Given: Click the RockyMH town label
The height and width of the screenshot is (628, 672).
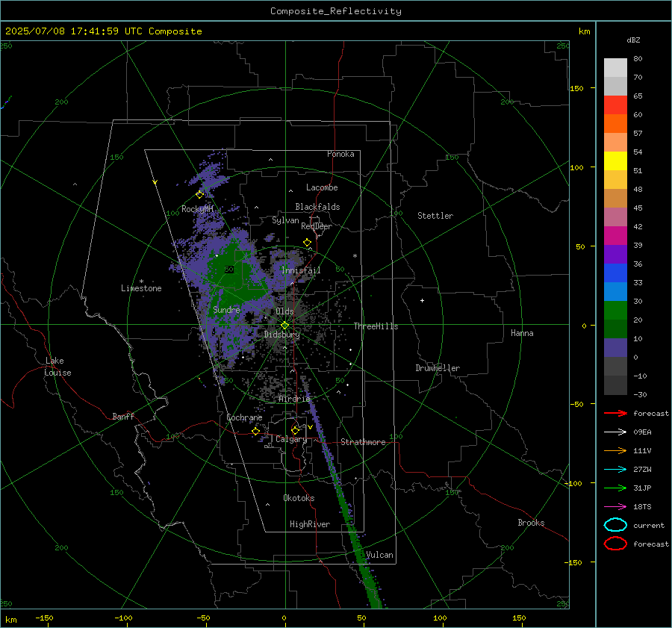Looking at the screenshot, I should (x=197, y=209).
